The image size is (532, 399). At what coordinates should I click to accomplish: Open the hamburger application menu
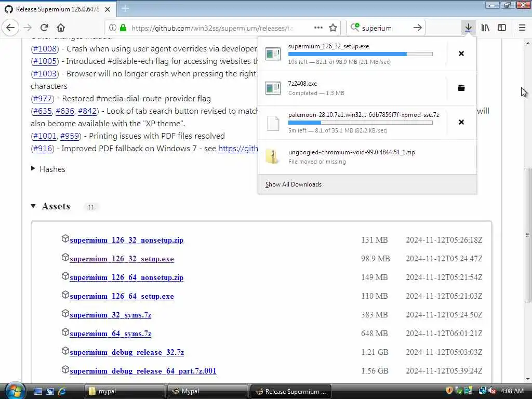[522, 28]
